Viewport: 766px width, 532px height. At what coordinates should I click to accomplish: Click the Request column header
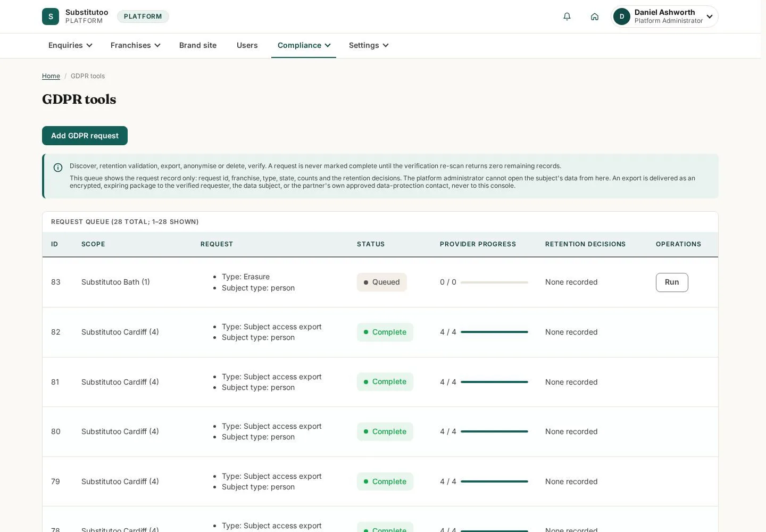[x=217, y=244]
